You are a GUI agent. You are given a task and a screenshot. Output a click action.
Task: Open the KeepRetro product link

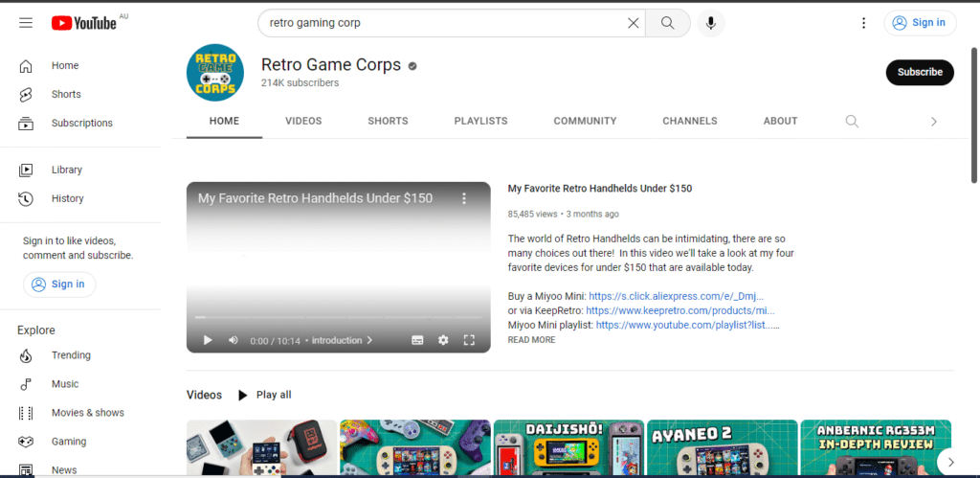680,310
